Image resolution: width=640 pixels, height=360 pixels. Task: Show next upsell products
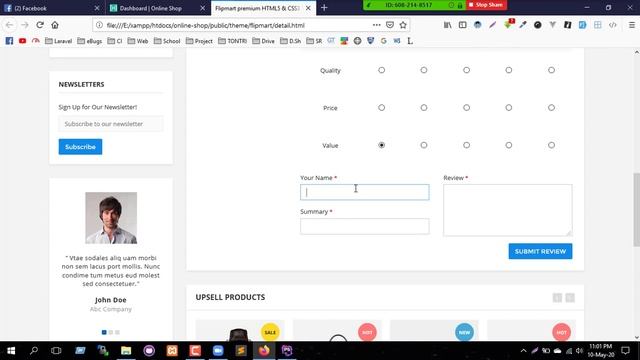click(570, 298)
